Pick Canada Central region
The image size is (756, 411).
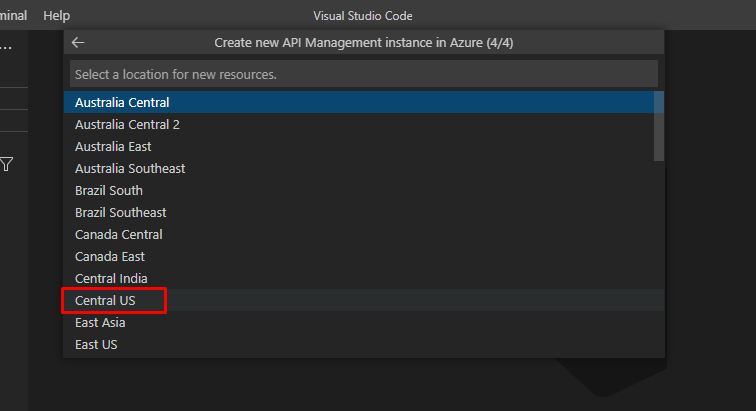[118, 234]
